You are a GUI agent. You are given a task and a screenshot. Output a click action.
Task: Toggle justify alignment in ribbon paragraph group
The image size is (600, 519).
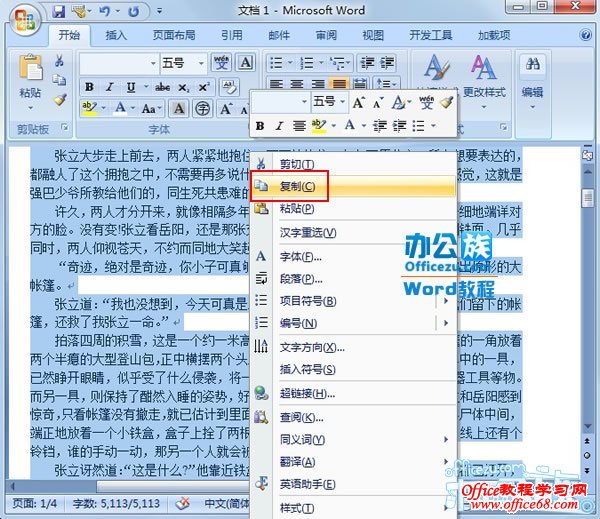coord(339,83)
